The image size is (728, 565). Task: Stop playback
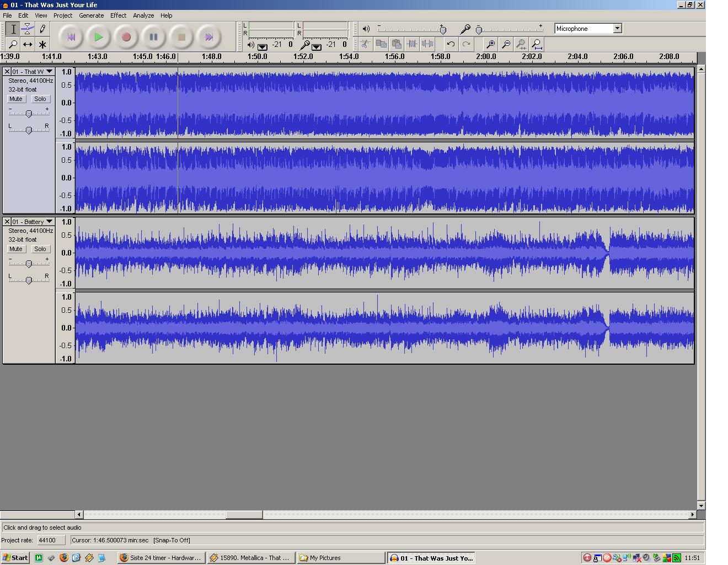coord(181,37)
